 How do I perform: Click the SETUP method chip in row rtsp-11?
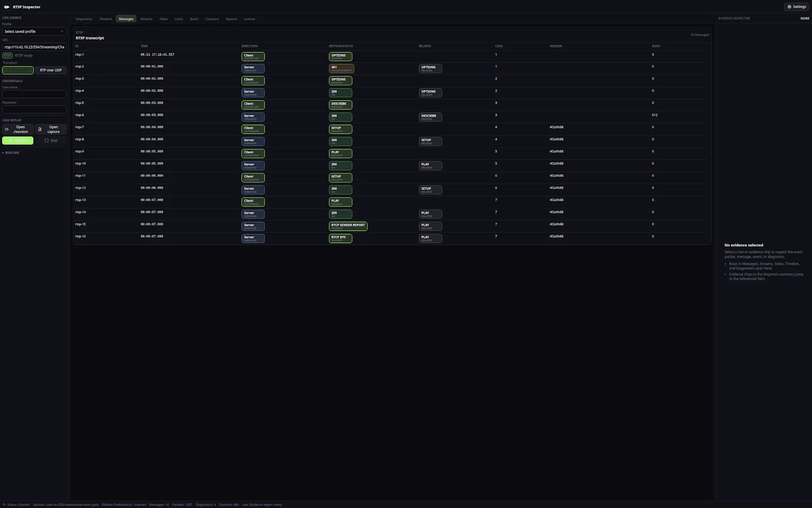[341, 177]
